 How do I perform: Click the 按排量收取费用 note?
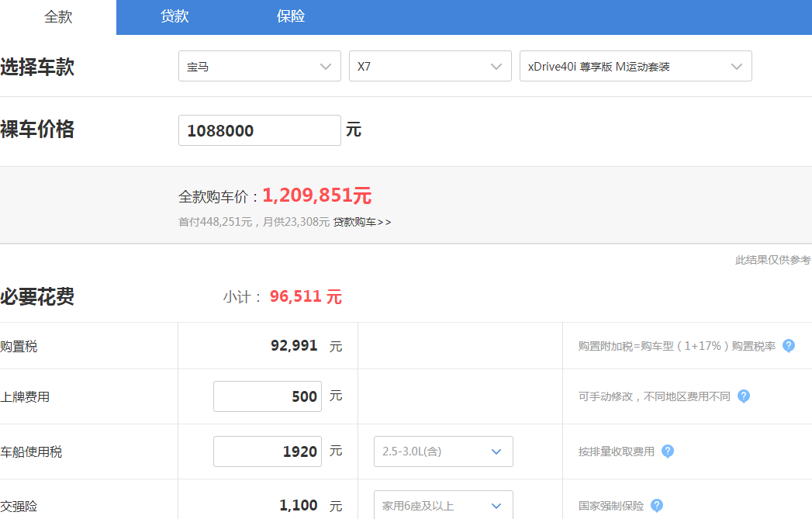[x=617, y=452]
